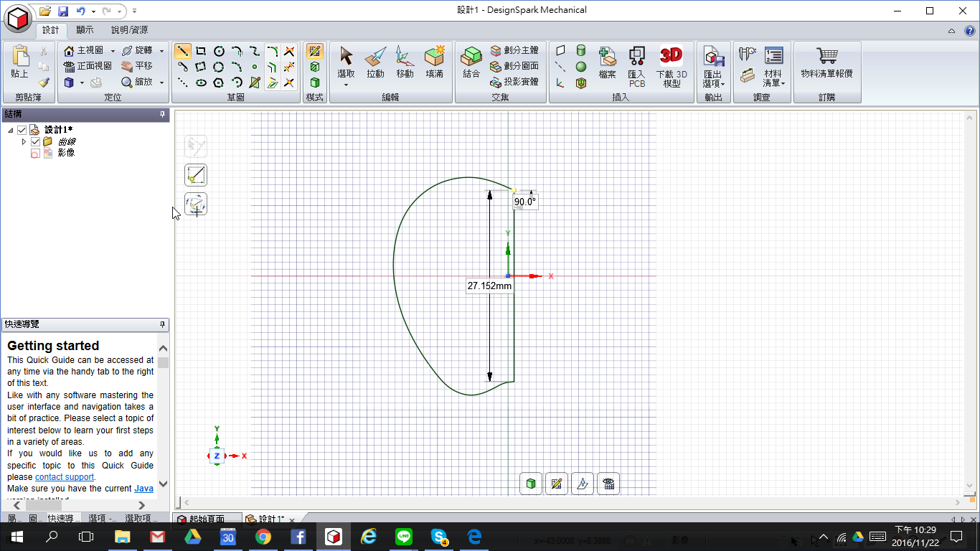Click the Combine (結合) tool

471,62
